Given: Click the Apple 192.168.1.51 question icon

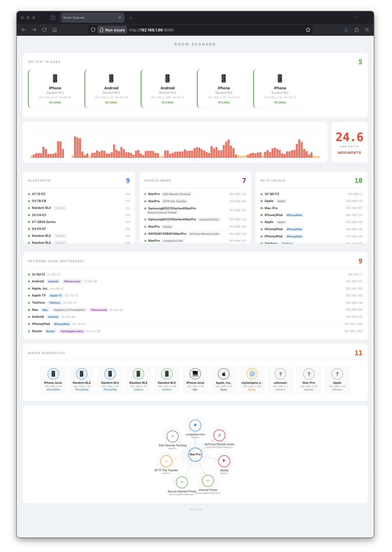Looking at the screenshot, I should tap(337, 374).
